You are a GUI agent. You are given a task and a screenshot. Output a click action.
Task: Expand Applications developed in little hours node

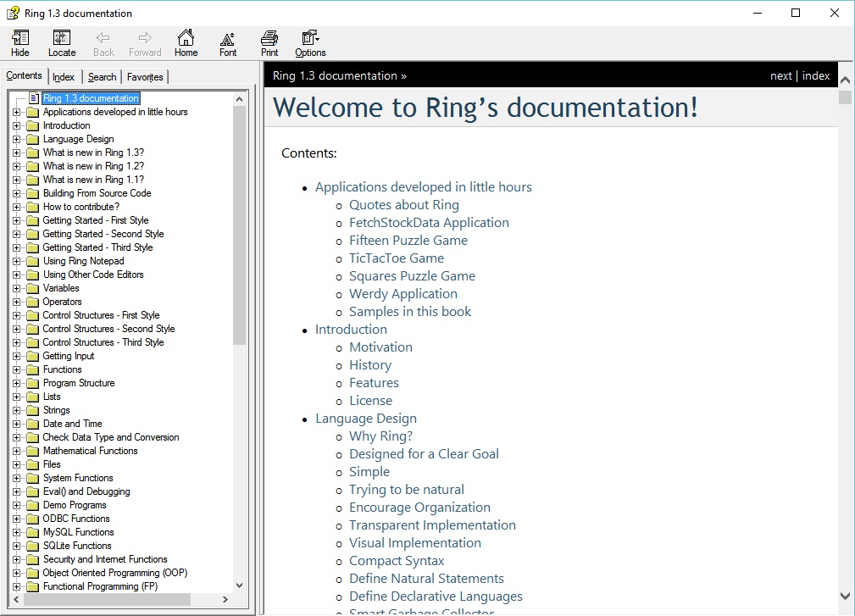click(x=16, y=112)
